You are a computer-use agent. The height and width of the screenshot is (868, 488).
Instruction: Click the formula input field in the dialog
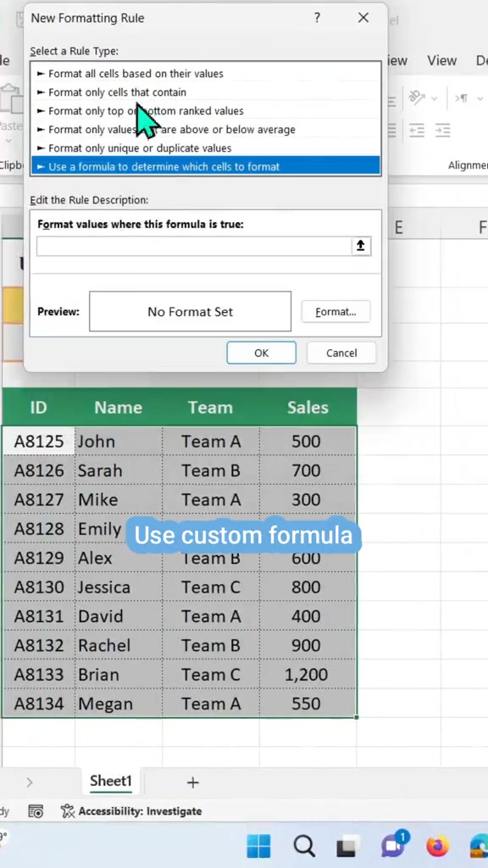click(x=194, y=247)
